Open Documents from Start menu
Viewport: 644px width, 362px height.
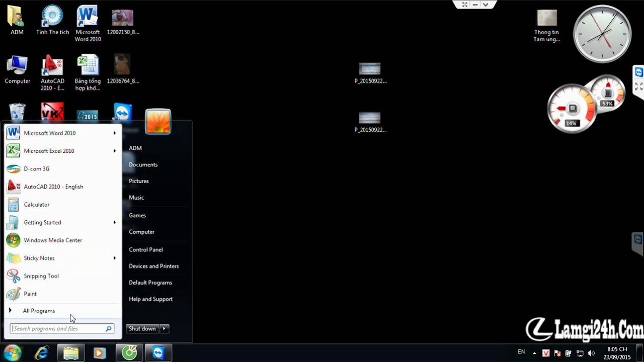(143, 164)
